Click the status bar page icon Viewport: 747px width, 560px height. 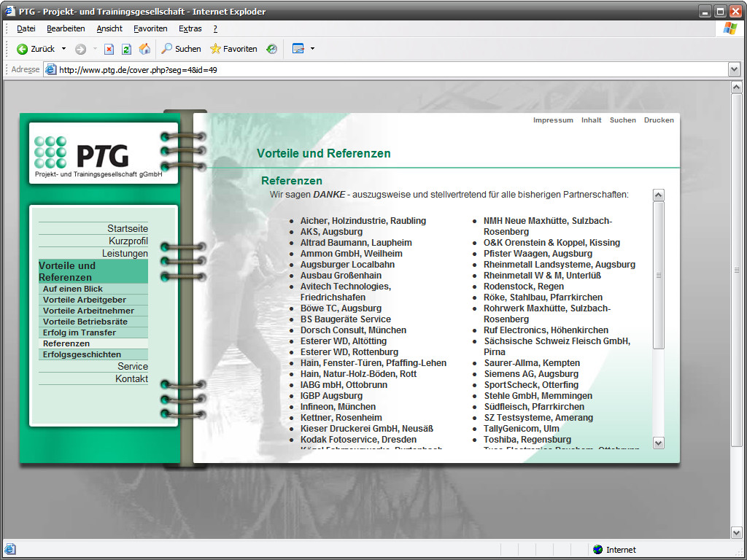pos(10,550)
